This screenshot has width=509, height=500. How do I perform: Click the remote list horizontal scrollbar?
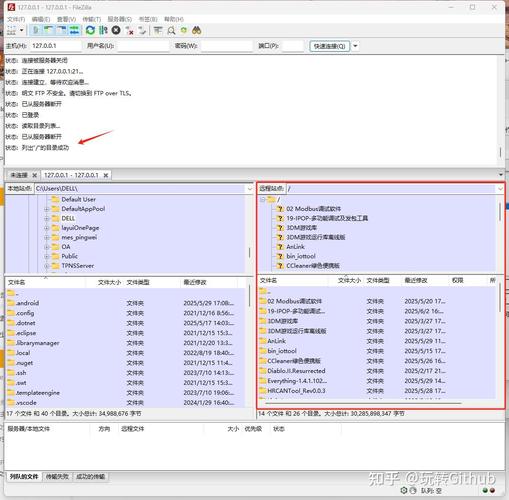[363, 403]
